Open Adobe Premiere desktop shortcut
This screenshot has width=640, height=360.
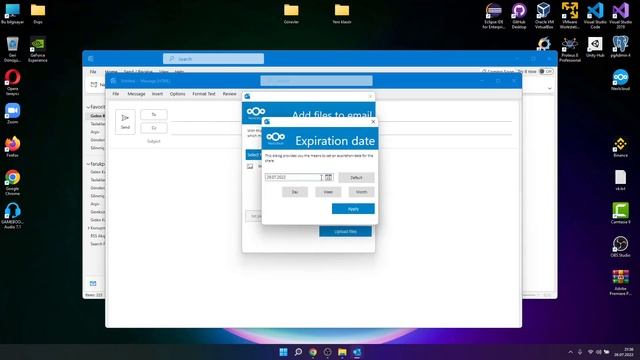(620, 282)
